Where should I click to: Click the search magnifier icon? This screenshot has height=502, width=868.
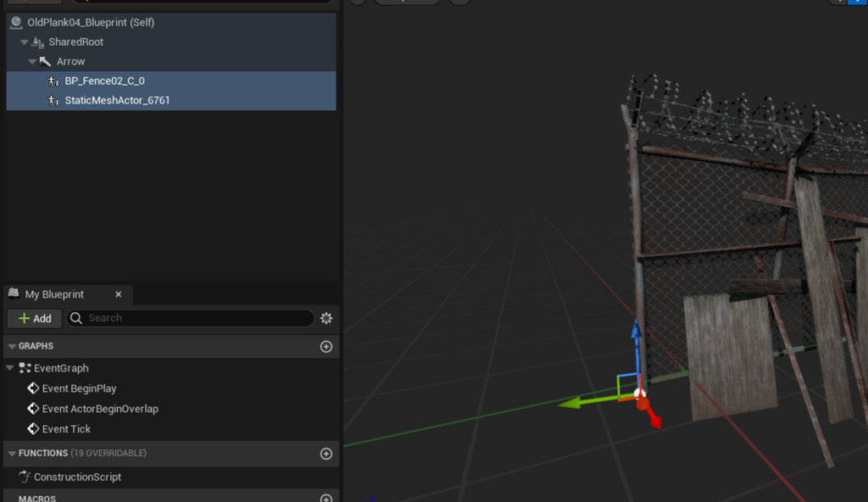[x=76, y=318]
